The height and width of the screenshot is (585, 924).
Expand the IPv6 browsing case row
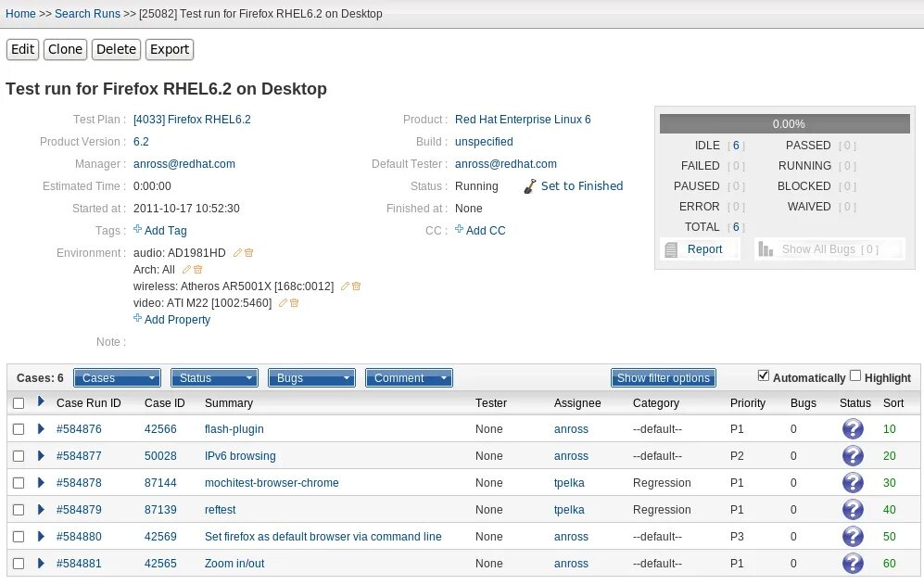click(x=41, y=456)
